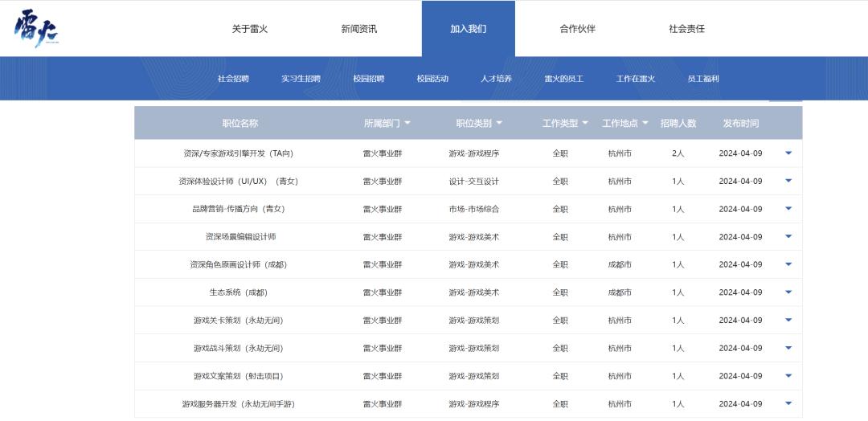Open the 员工福利 sub-navigation tab
The height and width of the screenshot is (421, 868).
[x=703, y=79]
